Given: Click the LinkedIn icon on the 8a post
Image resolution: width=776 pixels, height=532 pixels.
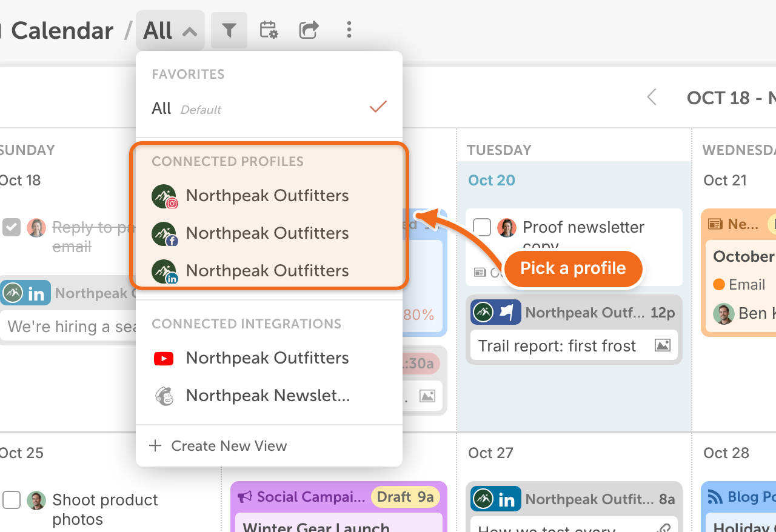Looking at the screenshot, I should click(507, 500).
